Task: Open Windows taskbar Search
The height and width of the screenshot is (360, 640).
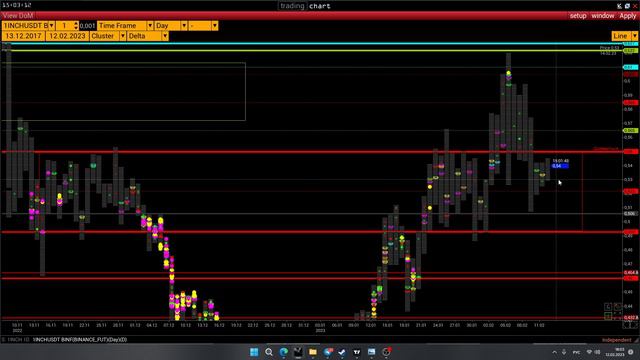Action: (x=269, y=352)
